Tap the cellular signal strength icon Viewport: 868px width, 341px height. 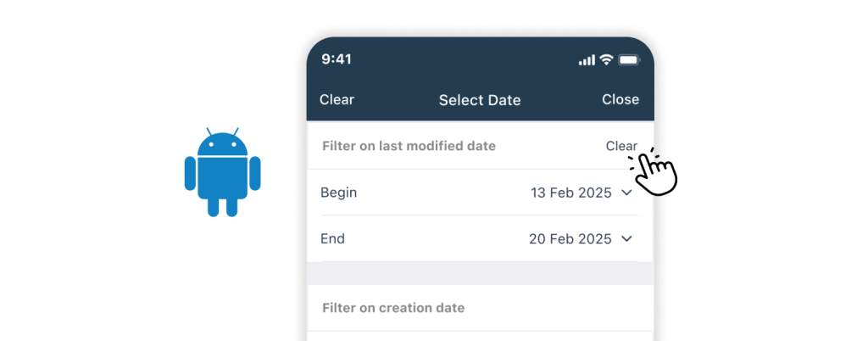[x=587, y=60]
